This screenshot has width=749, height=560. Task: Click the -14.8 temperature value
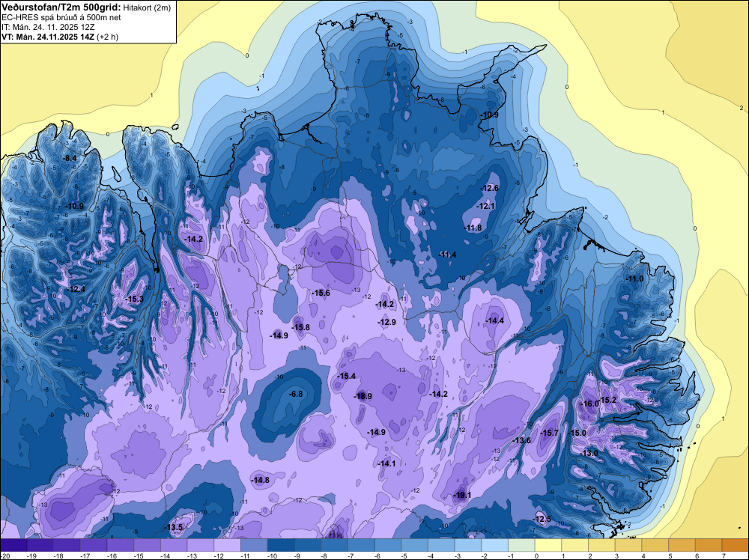point(260,481)
